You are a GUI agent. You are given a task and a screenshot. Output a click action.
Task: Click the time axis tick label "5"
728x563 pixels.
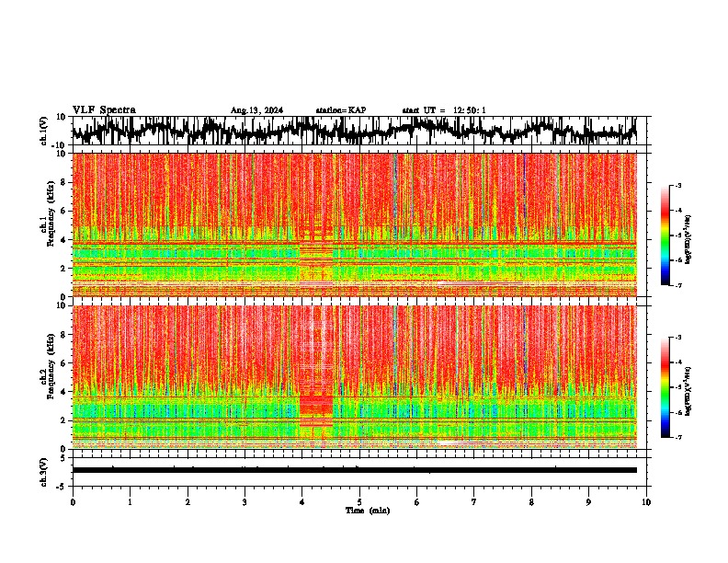359,502
